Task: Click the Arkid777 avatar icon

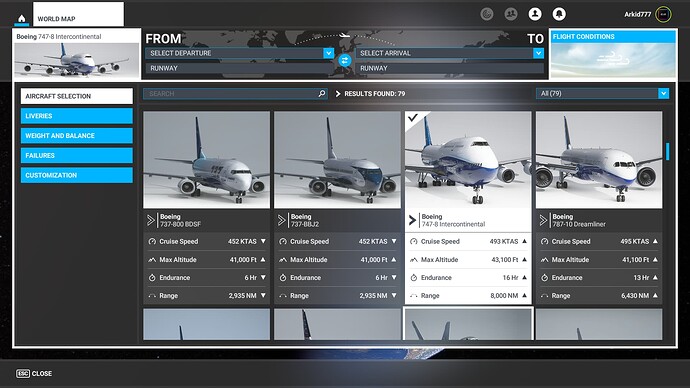Action: click(x=663, y=14)
